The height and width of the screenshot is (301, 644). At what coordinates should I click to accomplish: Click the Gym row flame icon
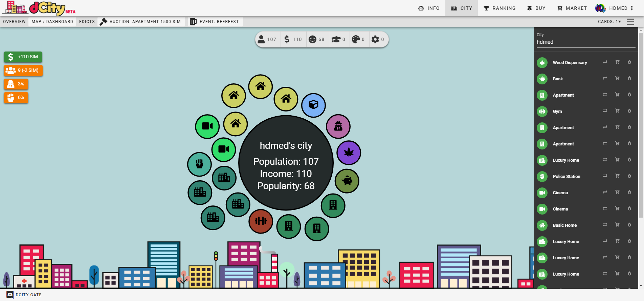[x=629, y=111]
